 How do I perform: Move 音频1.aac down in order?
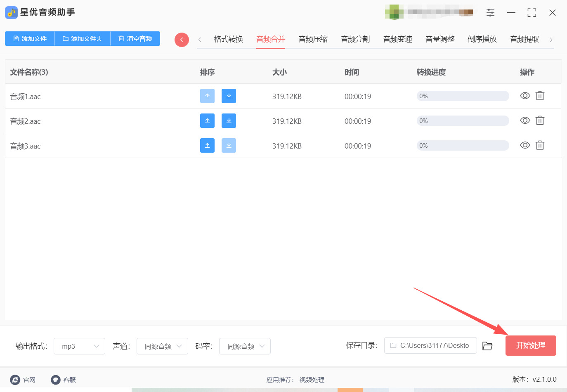[x=229, y=96]
